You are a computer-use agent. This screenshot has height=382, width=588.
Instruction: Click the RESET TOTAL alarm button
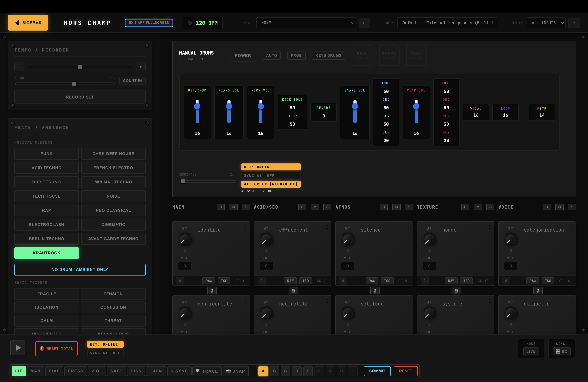[x=56, y=348]
